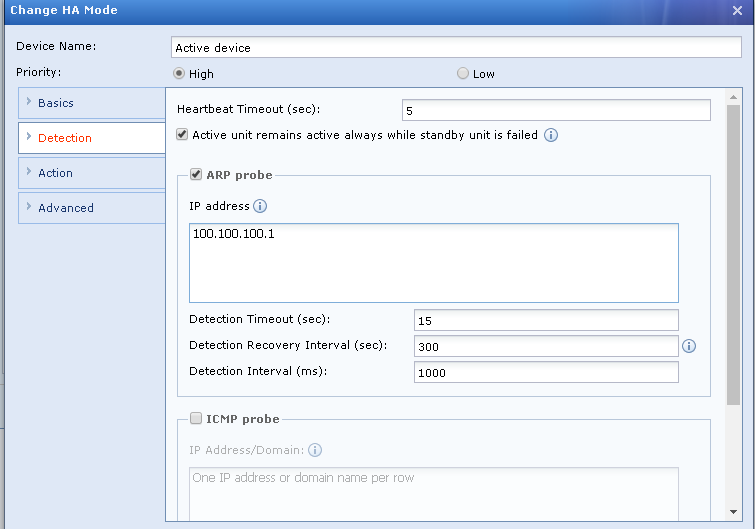The width and height of the screenshot is (755, 529).
Task: Disable the ARP probe checkbox
Action: 195,174
